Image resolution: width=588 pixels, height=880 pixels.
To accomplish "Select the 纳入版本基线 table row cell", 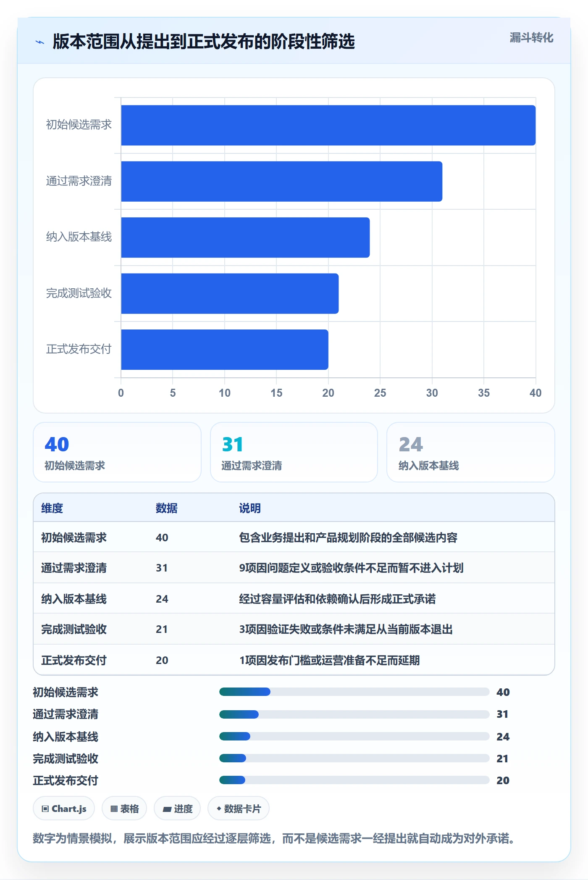I will (74, 599).
